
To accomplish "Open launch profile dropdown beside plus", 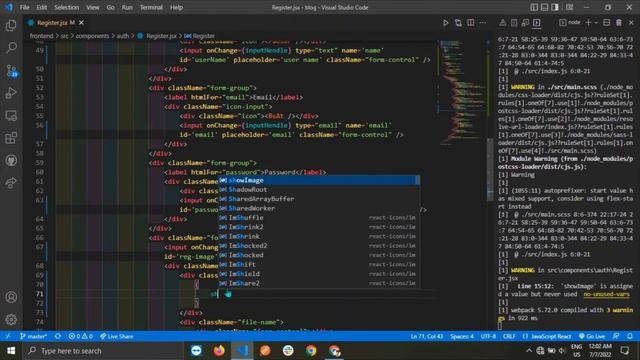I will (596, 23).
